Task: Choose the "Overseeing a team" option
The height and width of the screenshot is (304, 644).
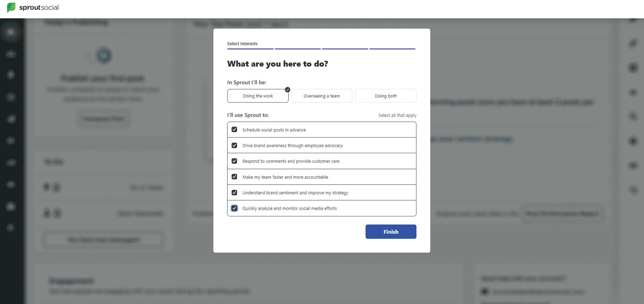Action: [321, 96]
